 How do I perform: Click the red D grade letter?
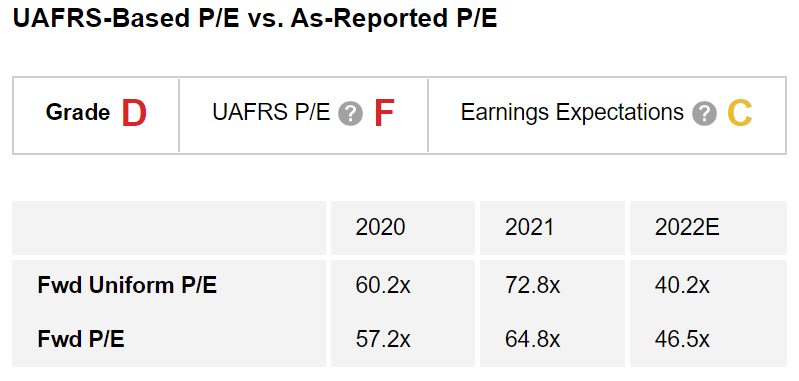click(135, 113)
